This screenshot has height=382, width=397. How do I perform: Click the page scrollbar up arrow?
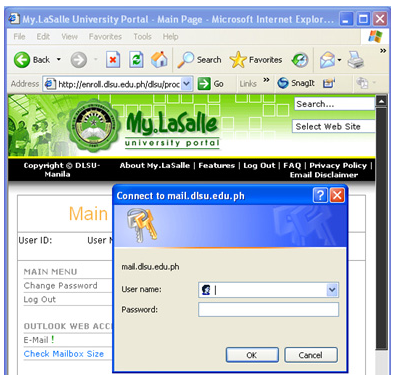[381, 101]
